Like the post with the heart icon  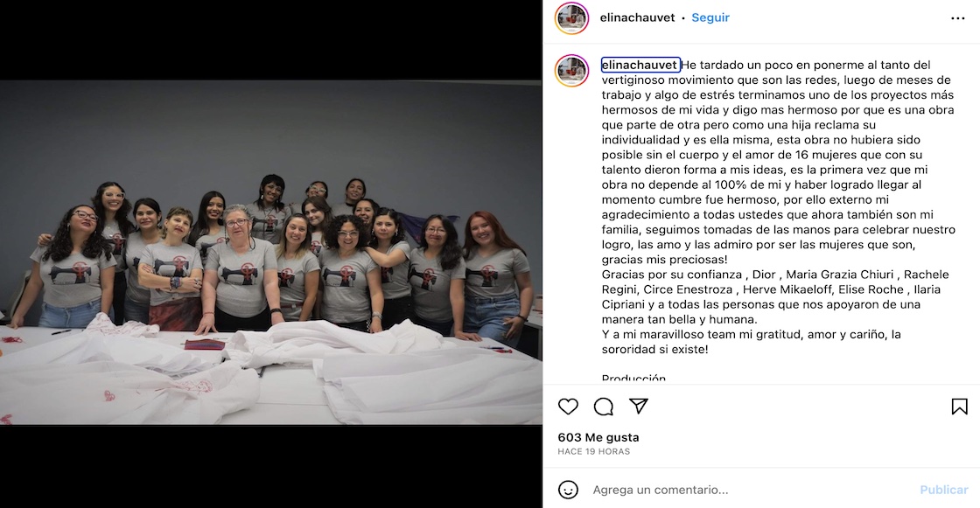(x=568, y=407)
